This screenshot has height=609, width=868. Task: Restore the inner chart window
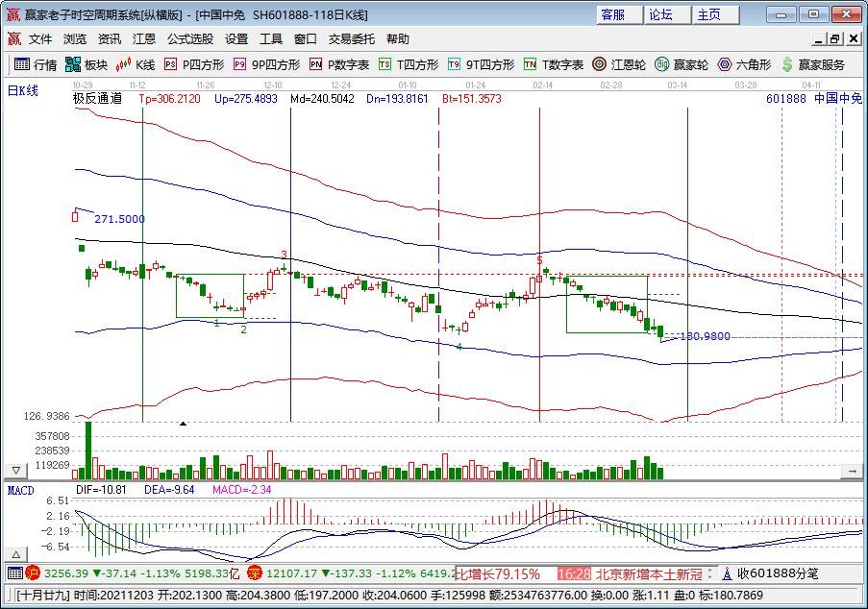(x=834, y=38)
